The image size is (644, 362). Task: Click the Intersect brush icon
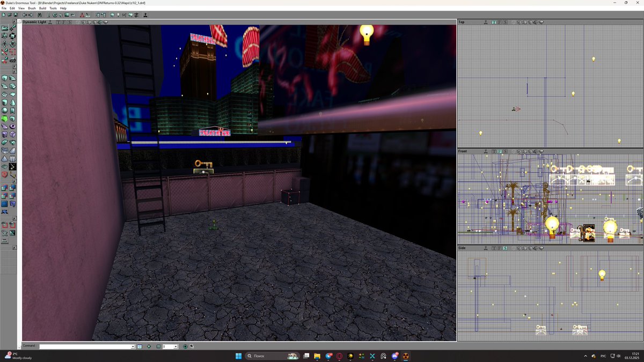[5, 196]
